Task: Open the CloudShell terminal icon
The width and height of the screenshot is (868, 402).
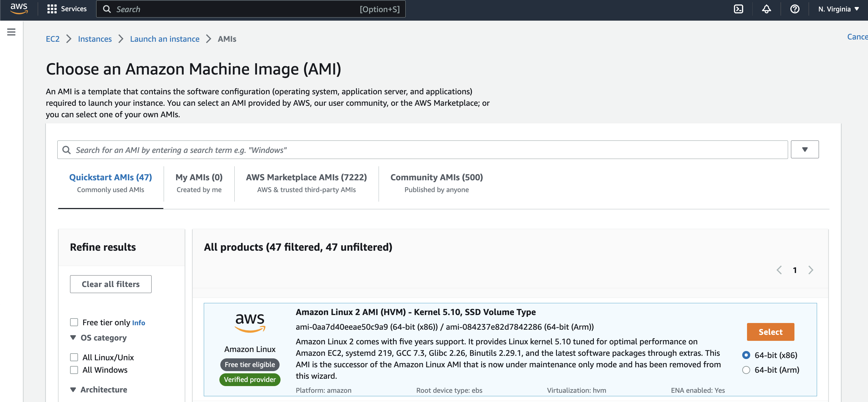Action: pyautogui.click(x=738, y=9)
